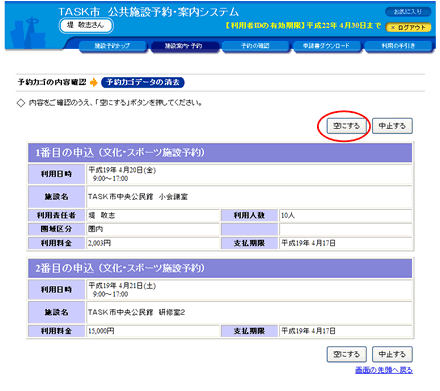Click the 1番目の申込 section header
Viewport: 440px width, 391px height.
[220, 153]
